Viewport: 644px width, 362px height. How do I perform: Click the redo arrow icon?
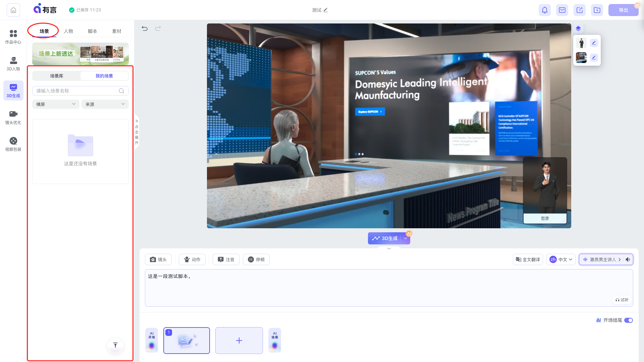click(158, 28)
